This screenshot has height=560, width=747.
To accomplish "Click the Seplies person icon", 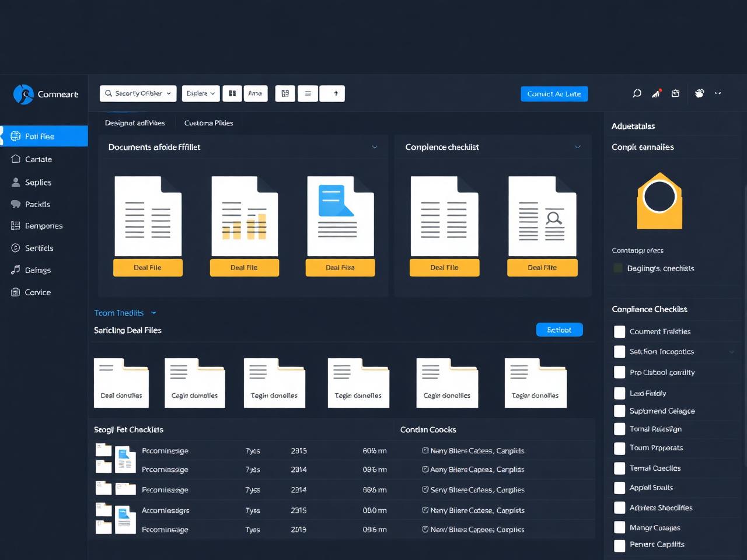I will [x=16, y=182].
